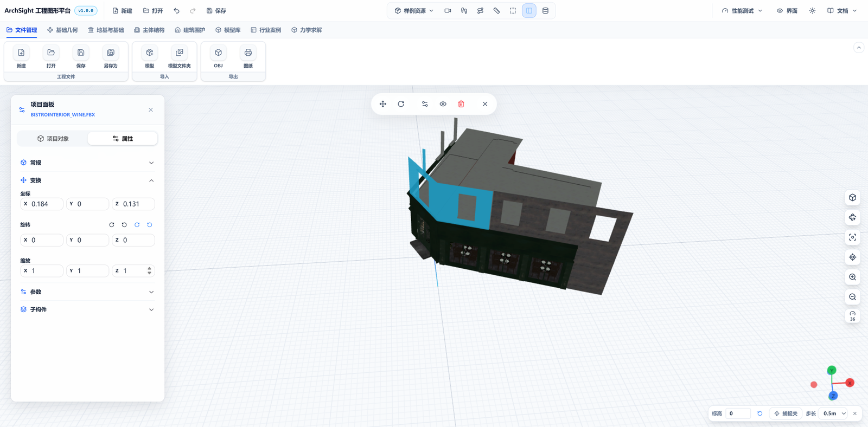Open the 建筑围护 tab
The height and width of the screenshot is (427, 868).
190,30
